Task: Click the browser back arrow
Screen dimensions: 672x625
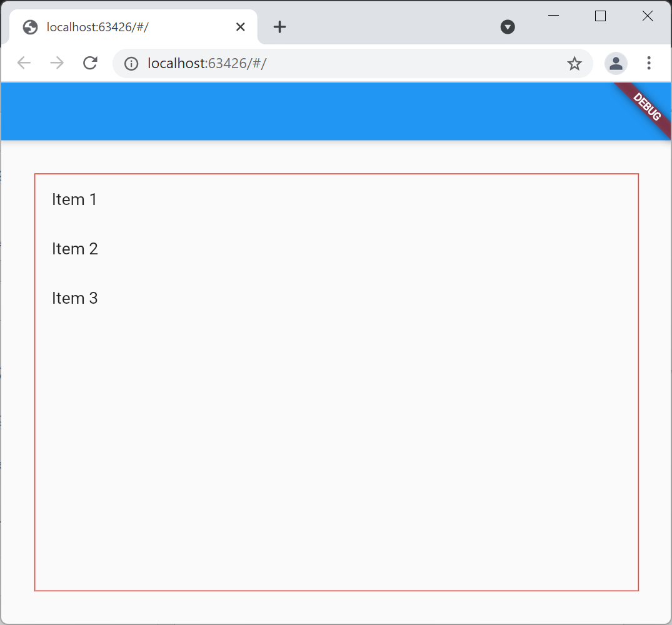Action: point(24,63)
